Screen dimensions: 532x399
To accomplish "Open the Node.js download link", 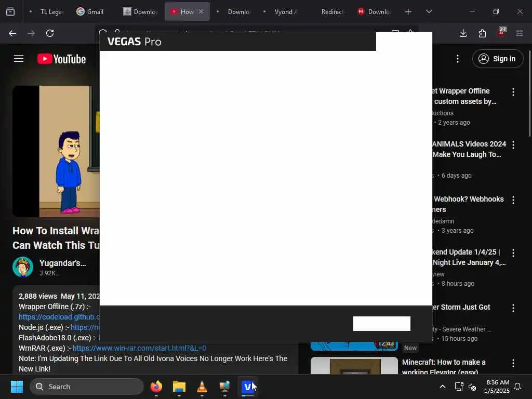I will (x=85, y=327).
